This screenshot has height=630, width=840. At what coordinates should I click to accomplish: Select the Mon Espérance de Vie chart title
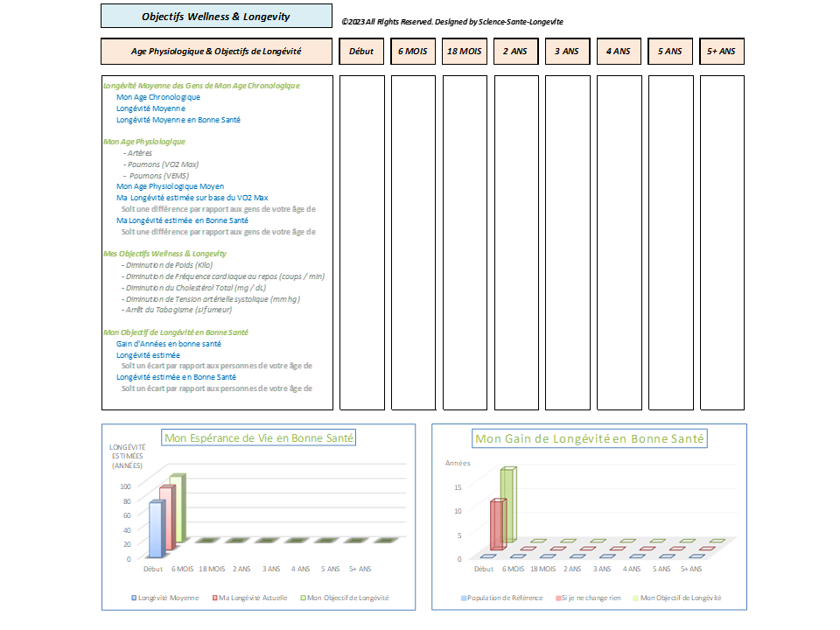(x=259, y=437)
